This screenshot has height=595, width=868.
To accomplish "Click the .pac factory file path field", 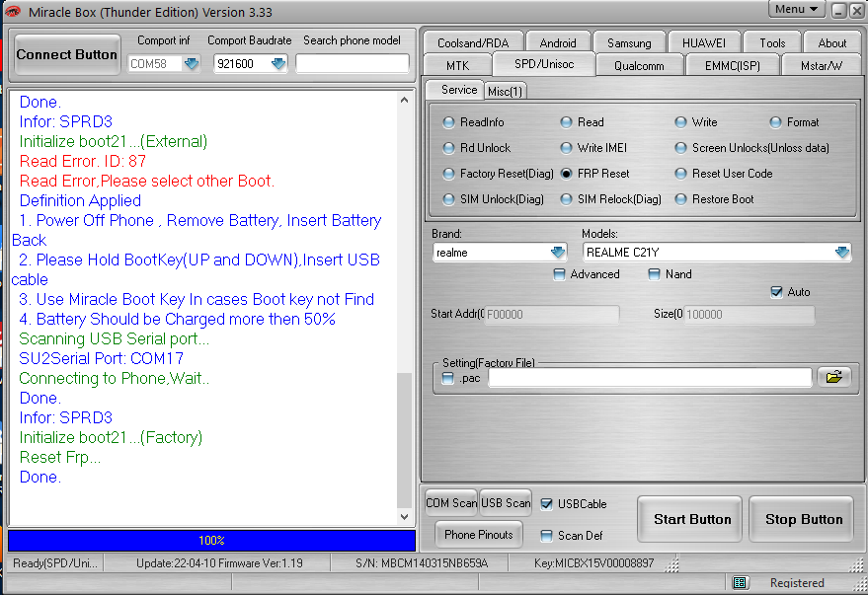I will pyautogui.click(x=650, y=378).
